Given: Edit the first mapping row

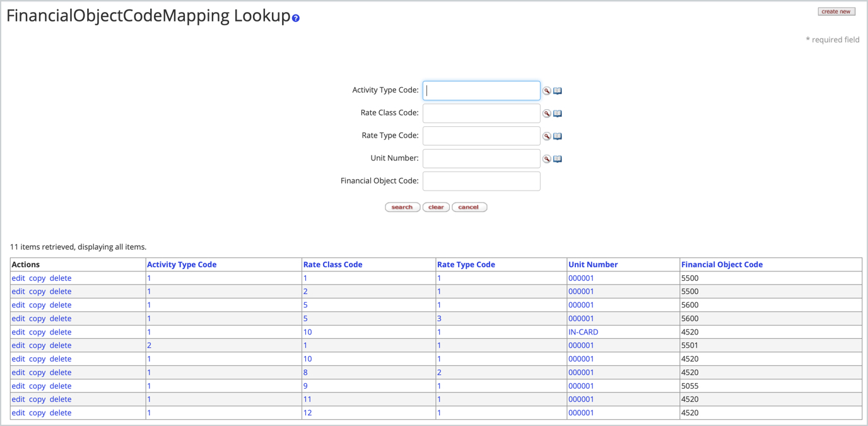Looking at the screenshot, I should 18,278.
